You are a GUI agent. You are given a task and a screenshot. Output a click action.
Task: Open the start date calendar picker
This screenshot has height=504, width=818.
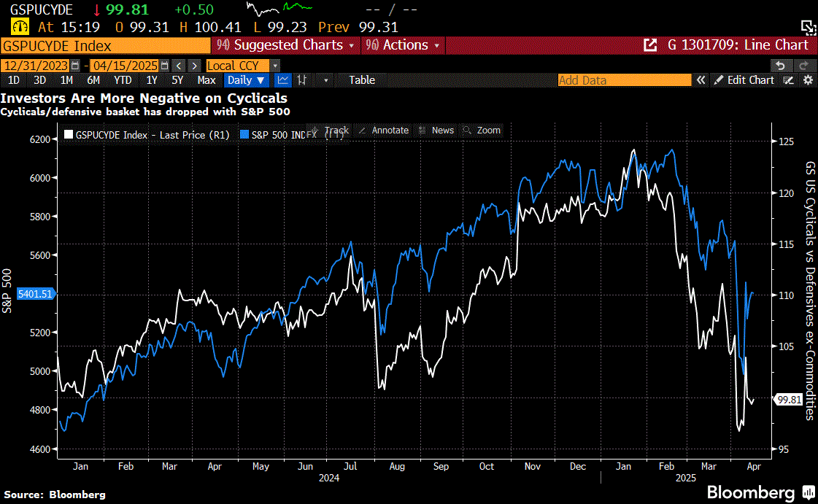pos(76,66)
